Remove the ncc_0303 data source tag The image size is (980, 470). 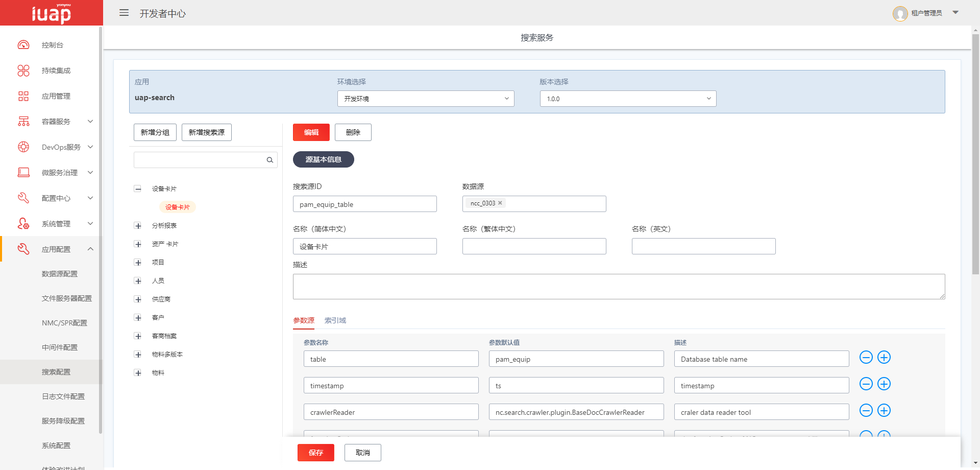(500, 203)
